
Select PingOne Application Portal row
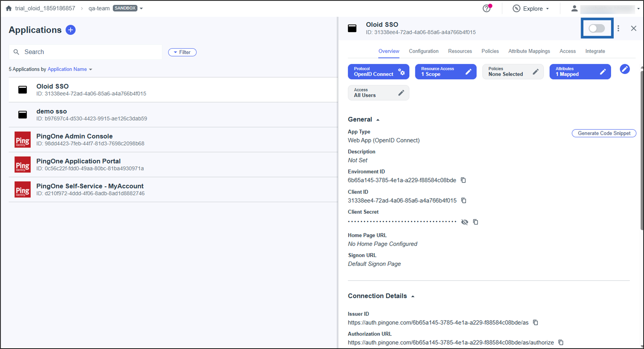[173, 165]
